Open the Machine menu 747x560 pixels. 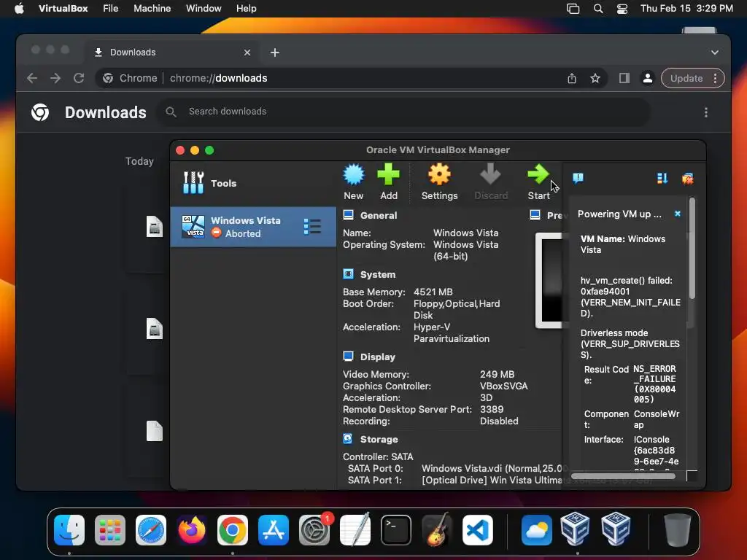tap(152, 9)
